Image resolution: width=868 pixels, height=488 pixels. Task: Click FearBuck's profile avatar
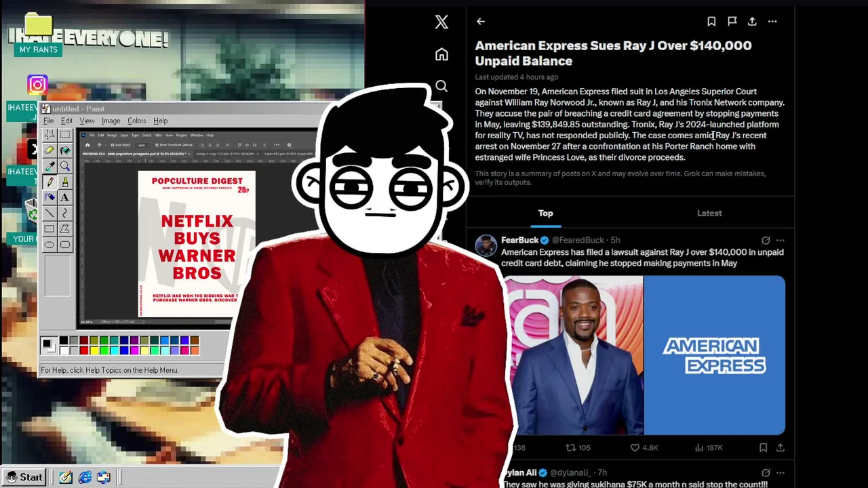(x=486, y=245)
